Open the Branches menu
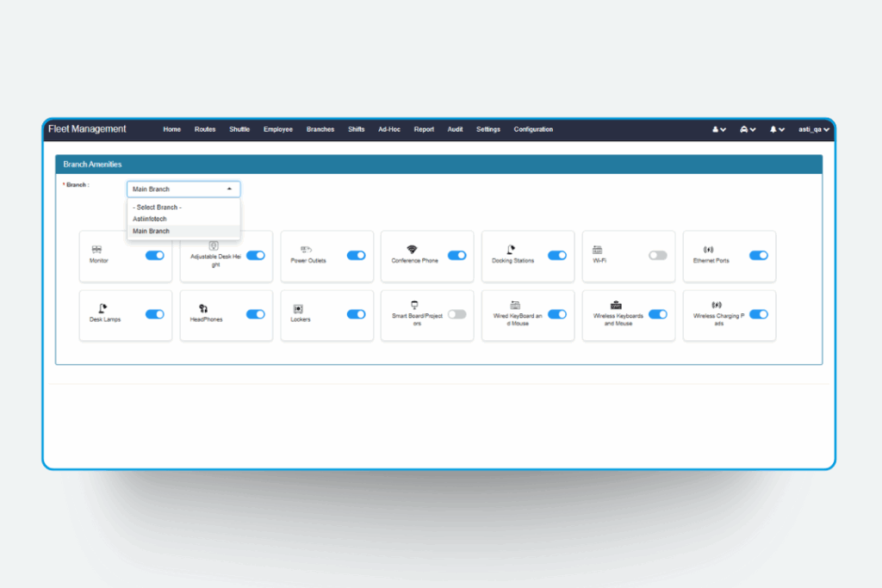882x588 pixels. point(320,129)
